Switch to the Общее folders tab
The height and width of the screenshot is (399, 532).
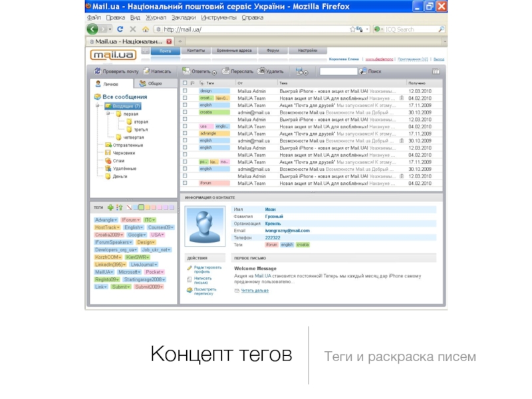(155, 84)
